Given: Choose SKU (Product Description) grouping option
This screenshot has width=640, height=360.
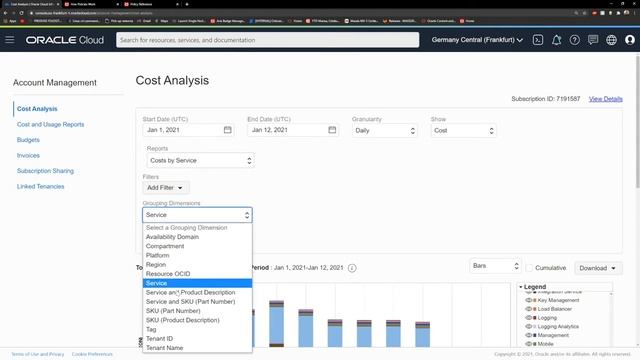Looking at the screenshot, I should [197, 320].
